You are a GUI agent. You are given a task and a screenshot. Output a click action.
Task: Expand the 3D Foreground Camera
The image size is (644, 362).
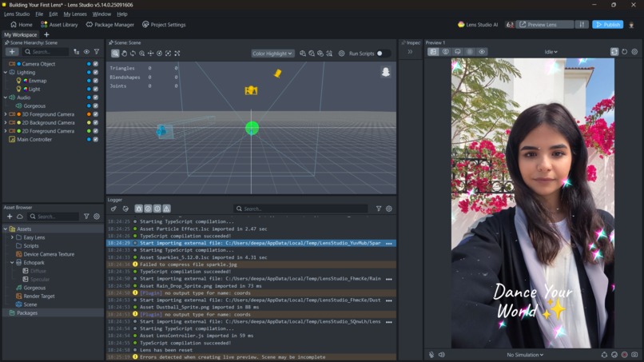(6, 114)
